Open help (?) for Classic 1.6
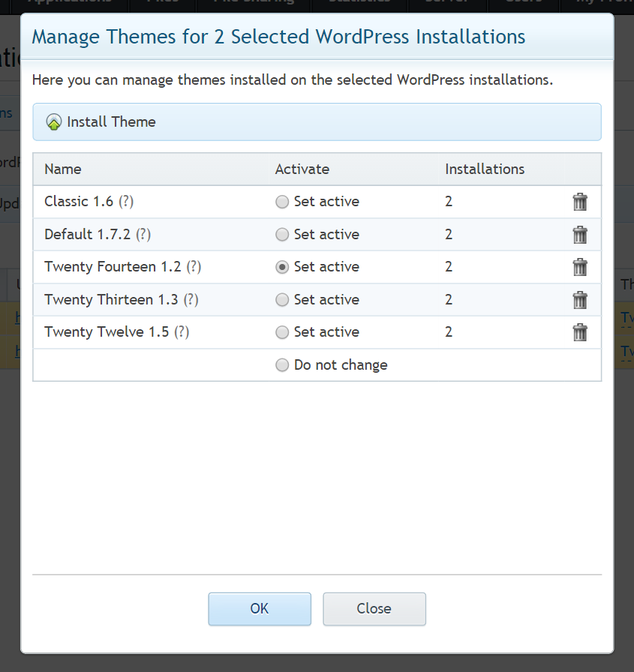The image size is (634, 672). tap(126, 202)
